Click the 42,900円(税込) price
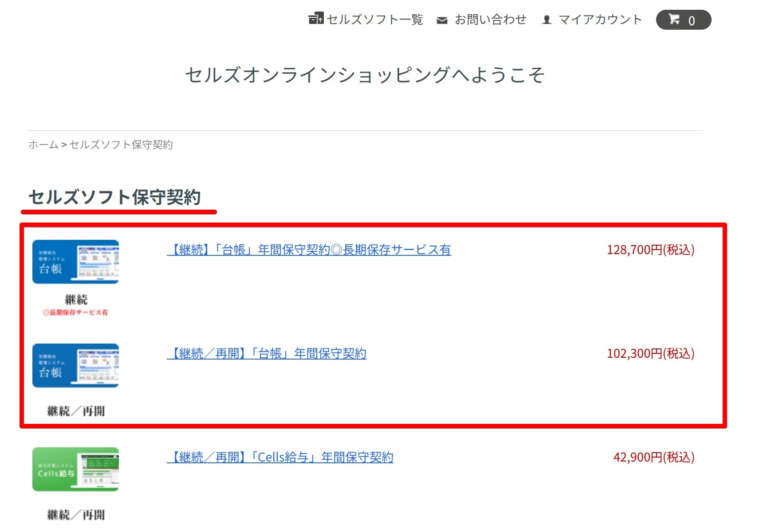This screenshot has height=532, width=767. [x=653, y=458]
